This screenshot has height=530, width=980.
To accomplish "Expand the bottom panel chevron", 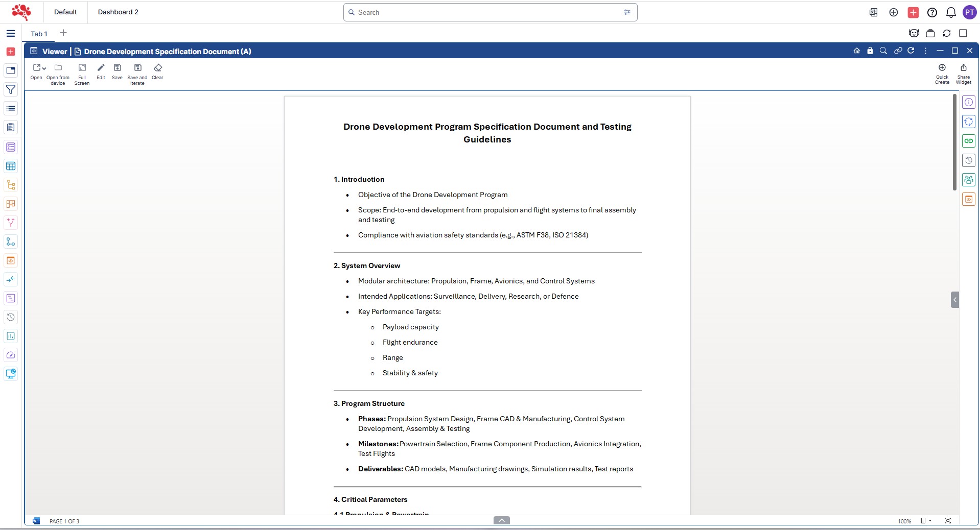I will [501, 520].
